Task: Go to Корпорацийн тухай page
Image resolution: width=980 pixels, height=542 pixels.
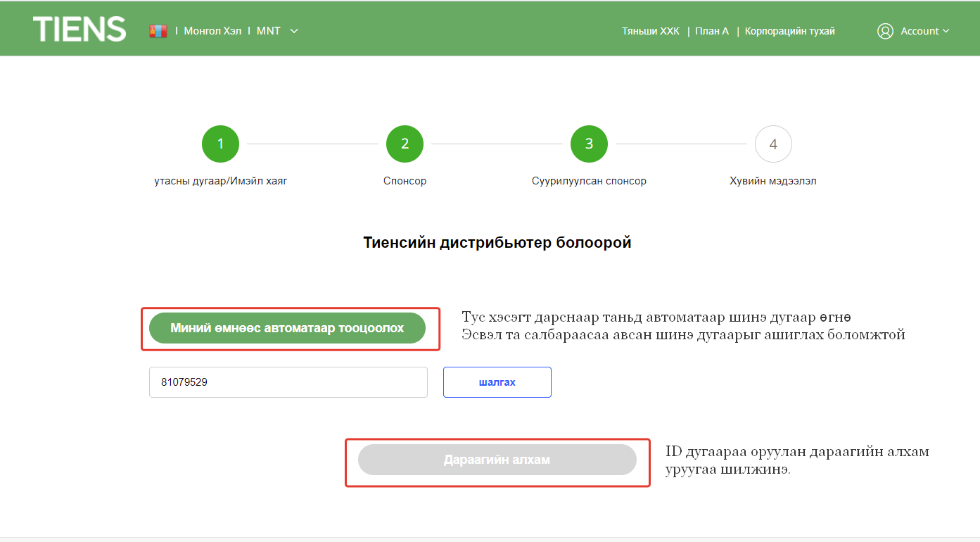Action: point(789,31)
